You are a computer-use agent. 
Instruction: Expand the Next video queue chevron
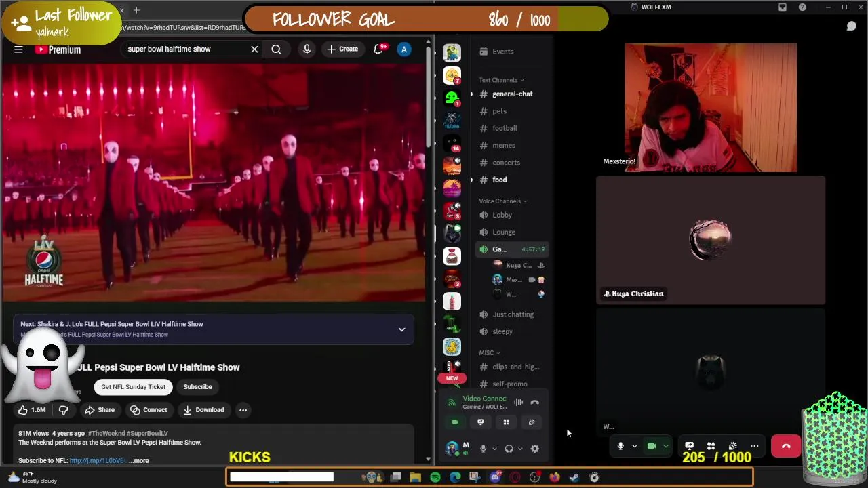(401, 329)
